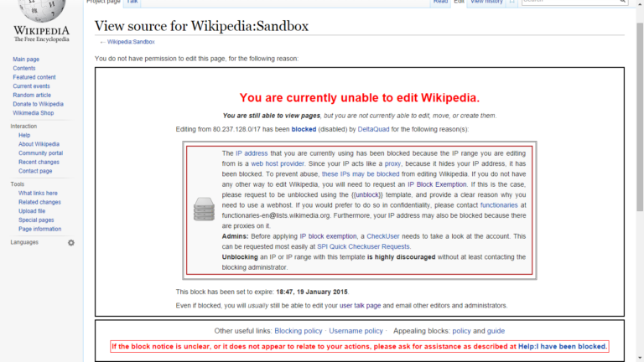The height and width of the screenshot is (362, 644).
Task: Open Related changes tool
Action: point(39,202)
